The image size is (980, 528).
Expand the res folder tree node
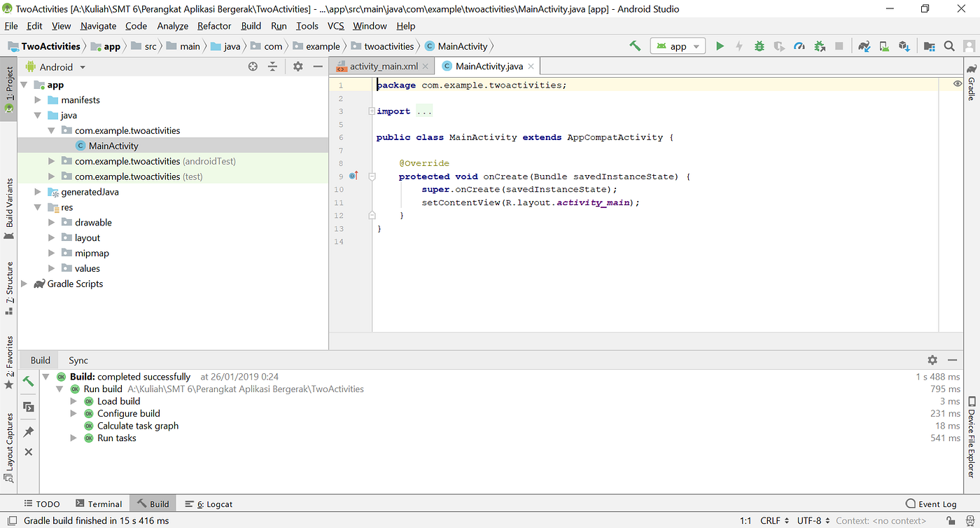pyautogui.click(x=39, y=207)
